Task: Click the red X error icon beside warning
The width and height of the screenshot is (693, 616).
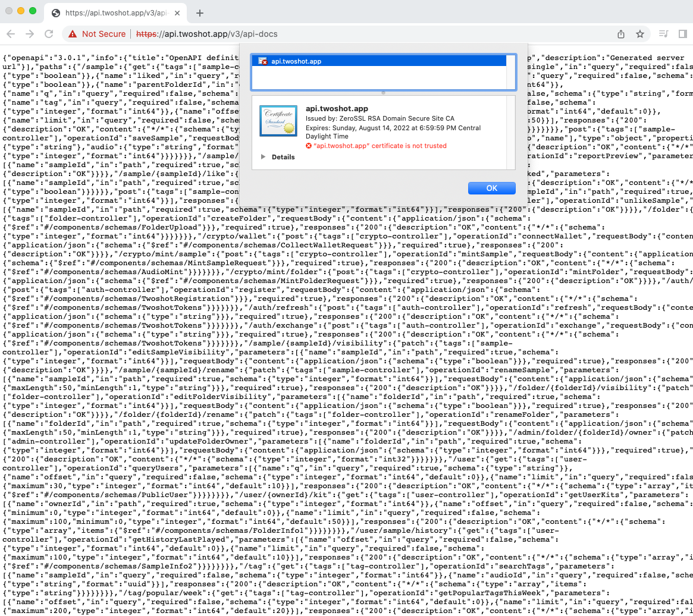Action: point(309,146)
